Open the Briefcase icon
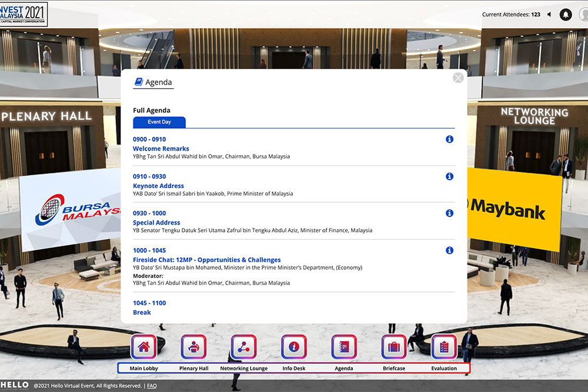The image size is (588, 392). [x=394, y=347]
